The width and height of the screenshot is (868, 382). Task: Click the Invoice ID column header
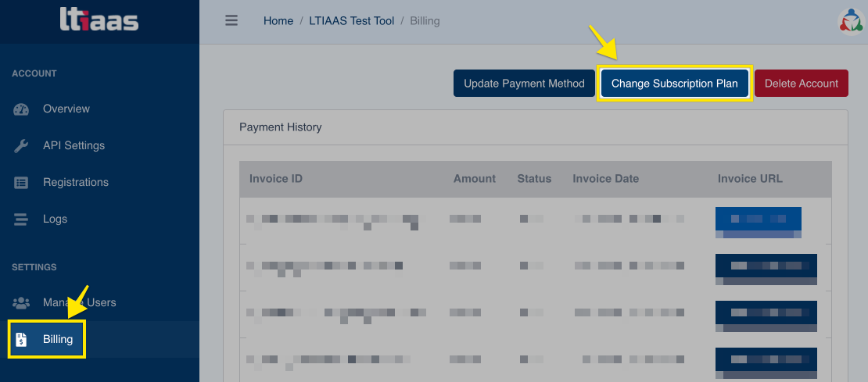pos(276,179)
